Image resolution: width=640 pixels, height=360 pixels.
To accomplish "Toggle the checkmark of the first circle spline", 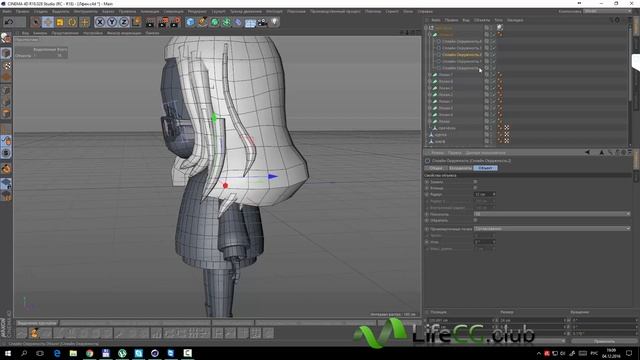I will click(x=493, y=41).
